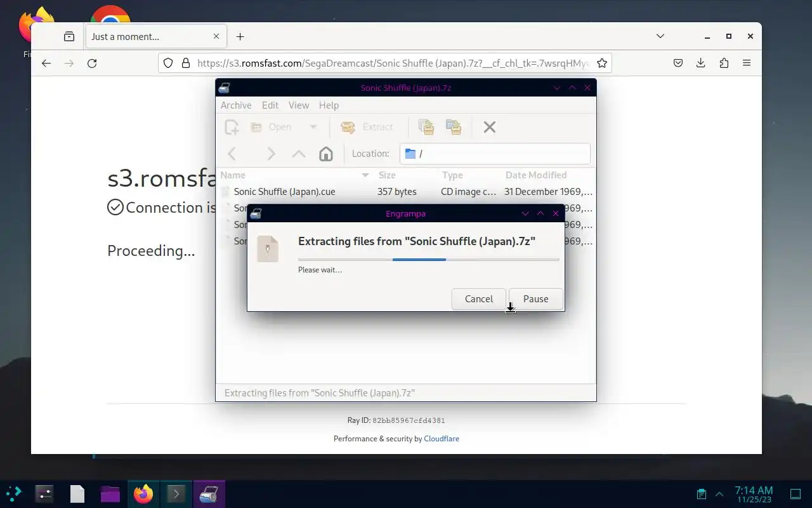Open Firefox recent browsing view icon
This screenshot has height=508, width=812.
[69, 37]
